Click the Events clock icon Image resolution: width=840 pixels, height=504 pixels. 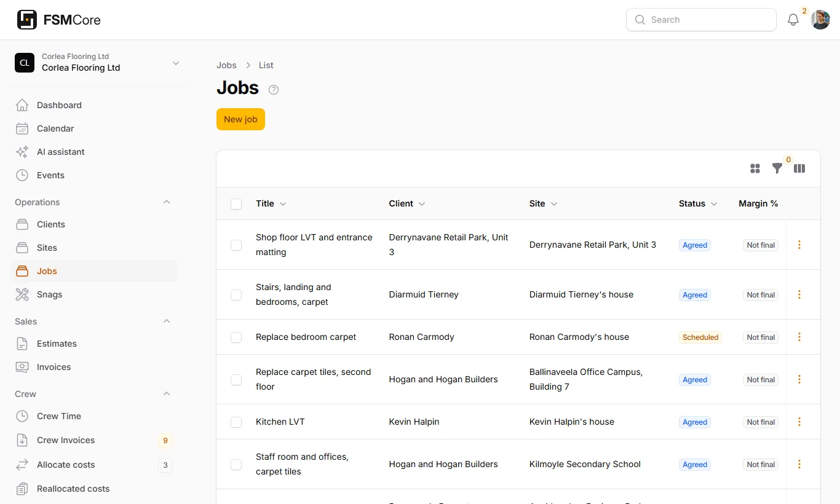point(22,175)
